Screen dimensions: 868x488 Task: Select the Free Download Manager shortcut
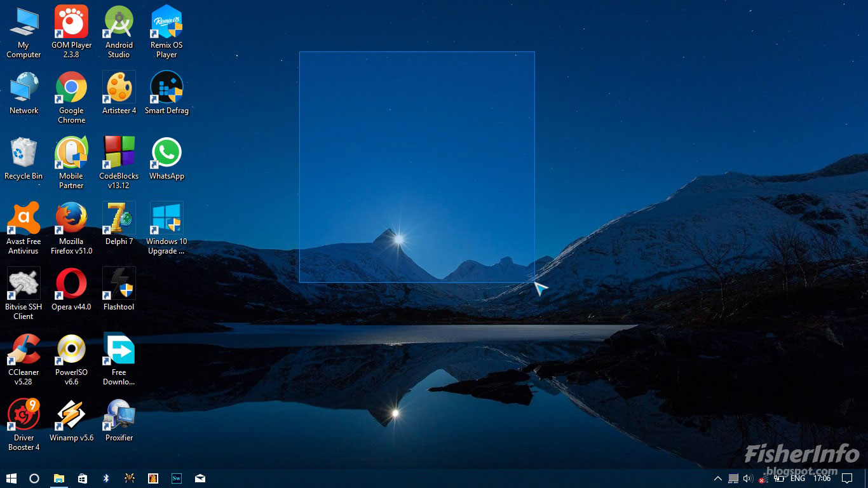point(119,359)
